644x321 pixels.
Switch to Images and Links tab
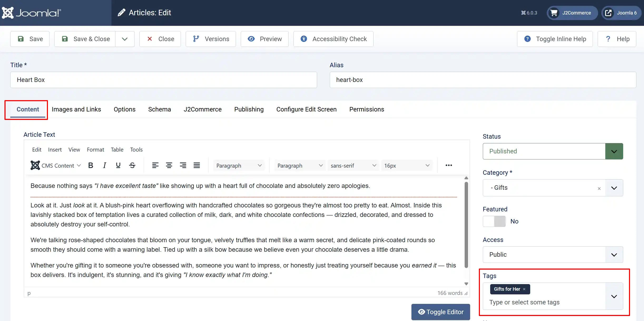coord(76,109)
